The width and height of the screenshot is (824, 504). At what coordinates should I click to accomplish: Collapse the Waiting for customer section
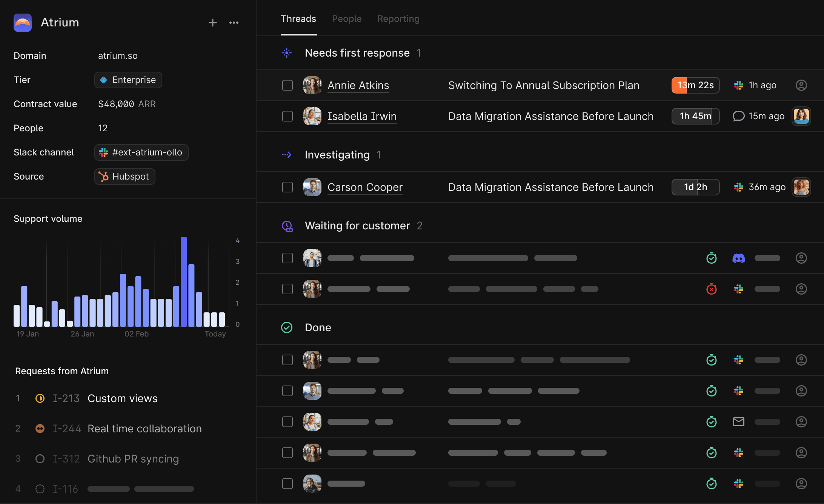coord(357,226)
